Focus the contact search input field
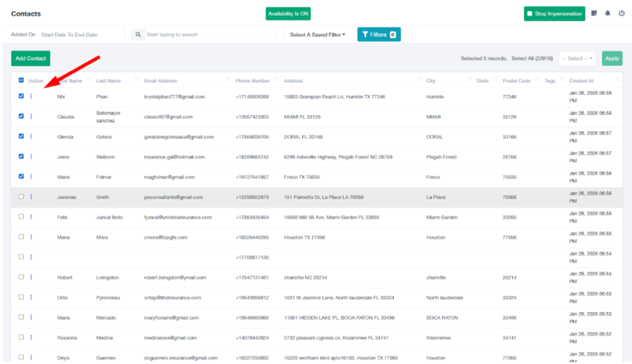 (x=210, y=35)
